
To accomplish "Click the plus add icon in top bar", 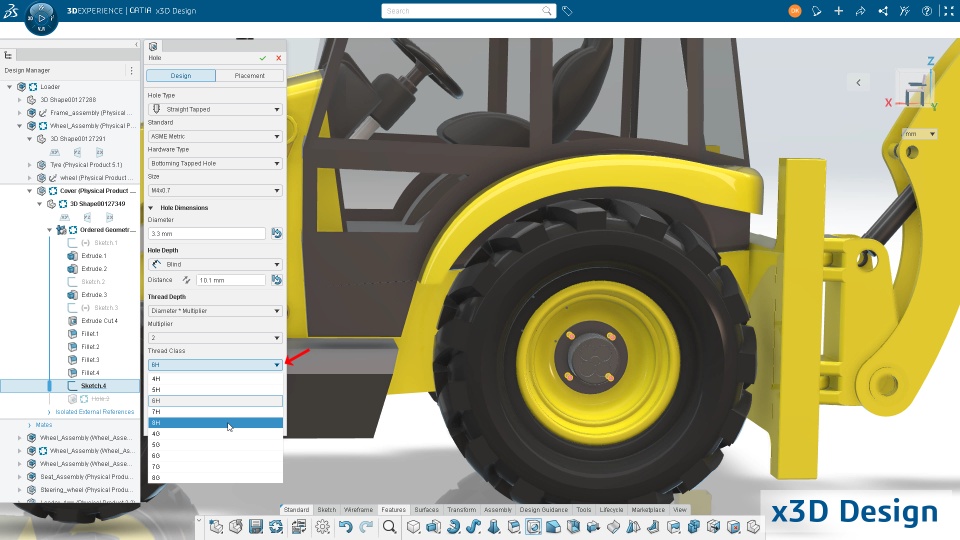I will pos(838,11).
